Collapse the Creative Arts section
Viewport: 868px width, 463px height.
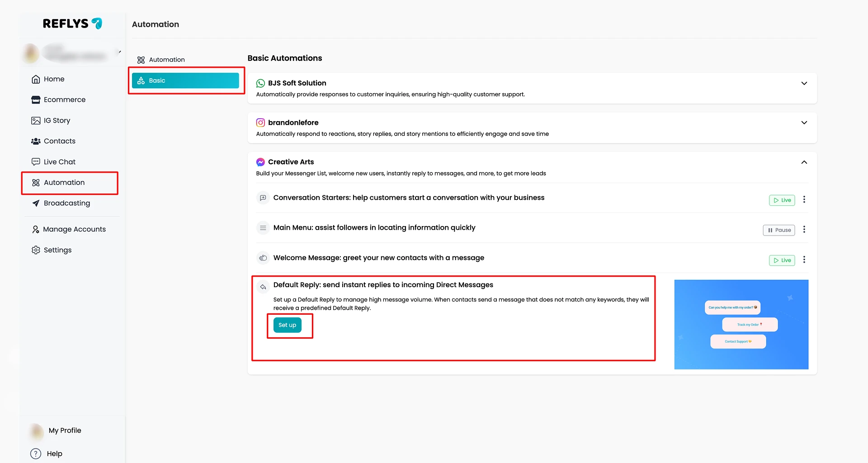[x=804, y=162]
